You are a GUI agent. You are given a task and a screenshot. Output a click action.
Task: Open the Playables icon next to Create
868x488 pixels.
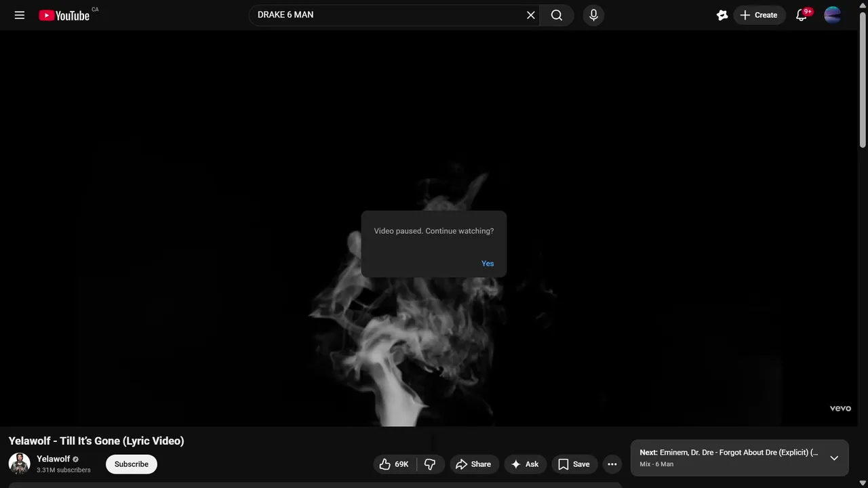tap(722, 15)
